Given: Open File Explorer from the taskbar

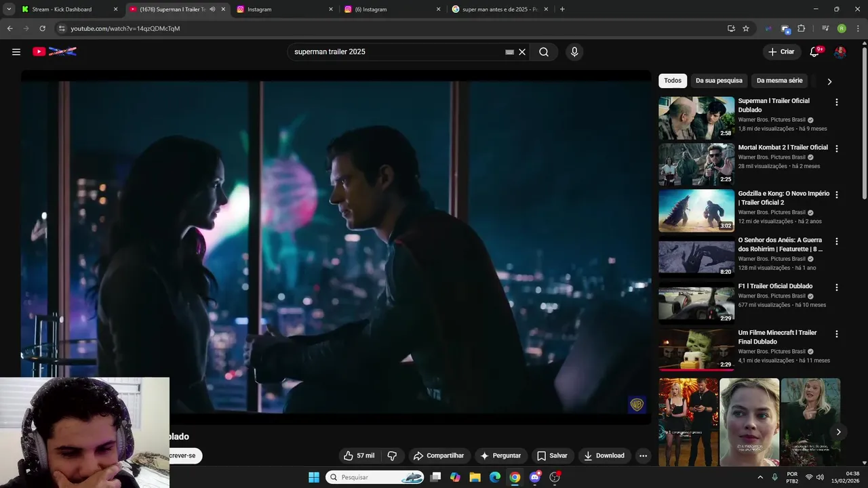Looking at the screenshot, I should [x=475, y=477].
